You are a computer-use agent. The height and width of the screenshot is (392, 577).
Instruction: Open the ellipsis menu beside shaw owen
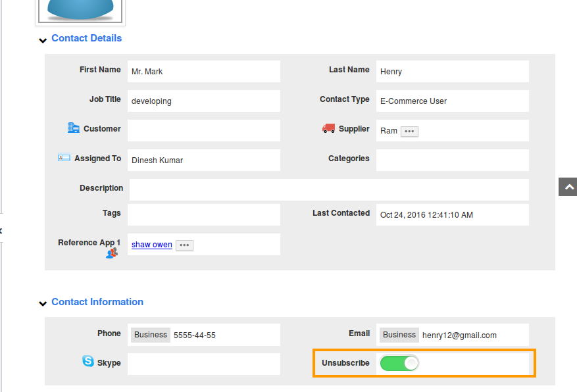(184, 245)
